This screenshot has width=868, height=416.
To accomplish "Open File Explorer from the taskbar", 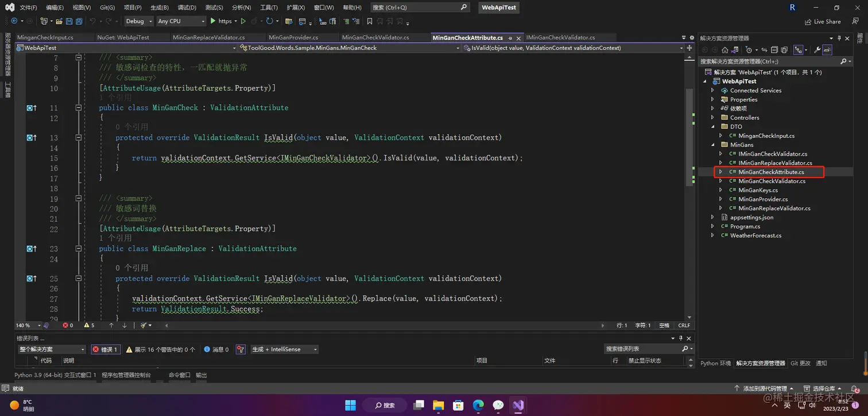I will click(x=438, y=405).
